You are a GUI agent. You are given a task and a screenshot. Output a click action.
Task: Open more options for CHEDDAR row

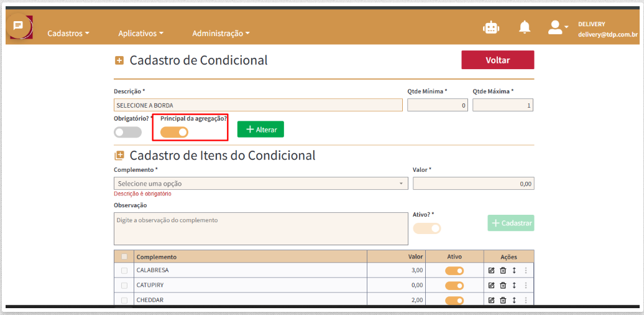point(525,300)
